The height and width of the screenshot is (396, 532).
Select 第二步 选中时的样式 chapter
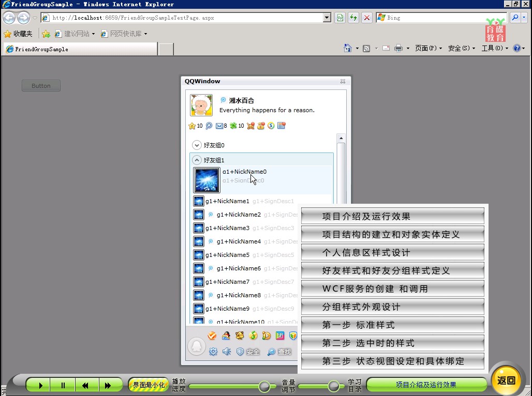[x=393, y=343]
